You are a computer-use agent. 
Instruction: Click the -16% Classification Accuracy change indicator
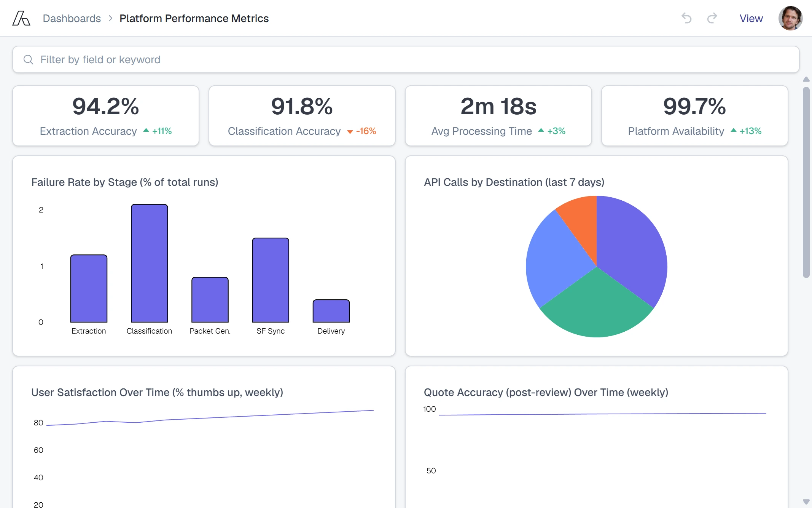click(361, 131)
